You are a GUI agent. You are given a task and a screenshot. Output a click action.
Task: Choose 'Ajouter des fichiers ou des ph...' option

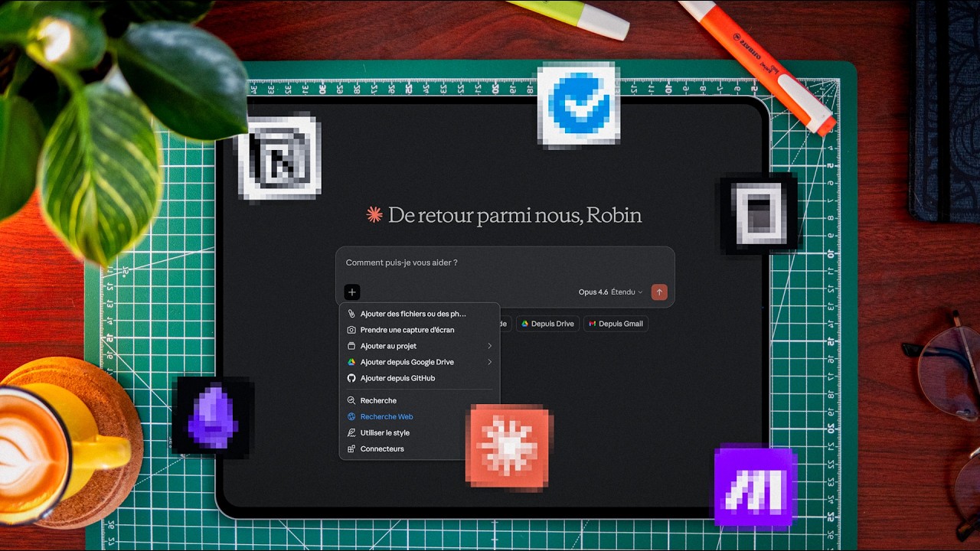point(419,314)
